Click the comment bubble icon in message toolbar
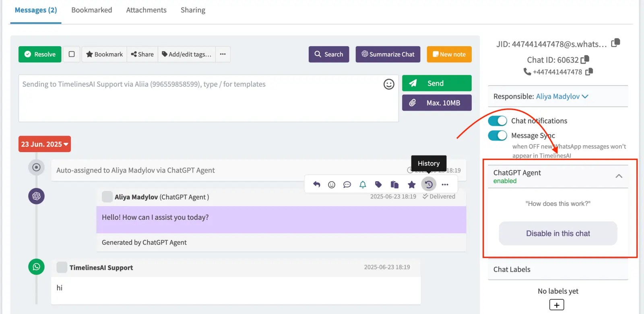Screen dimensions: 644x314 pos(347,184)
